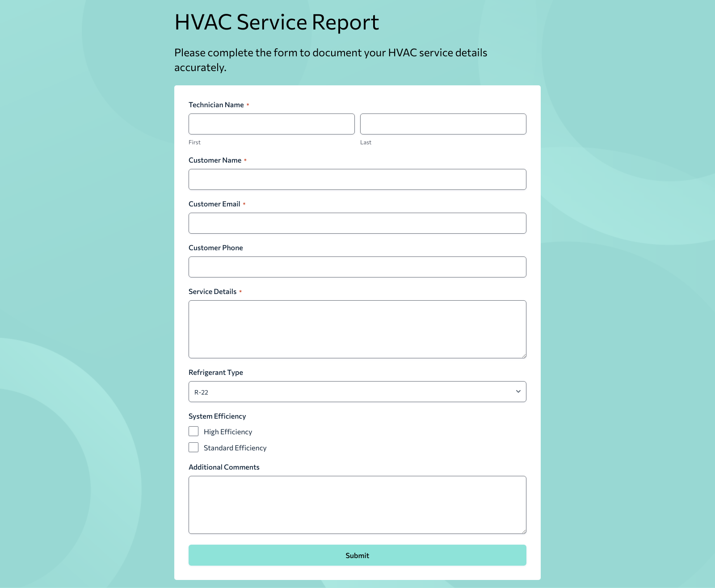Click the Customer Name label
The image size is (715, 588).
(215, 160)
